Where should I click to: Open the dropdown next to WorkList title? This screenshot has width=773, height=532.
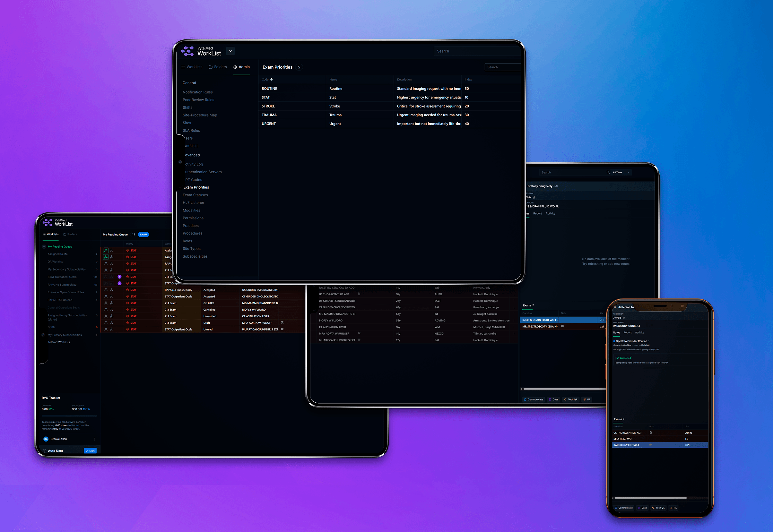click(x=230, y=51)
